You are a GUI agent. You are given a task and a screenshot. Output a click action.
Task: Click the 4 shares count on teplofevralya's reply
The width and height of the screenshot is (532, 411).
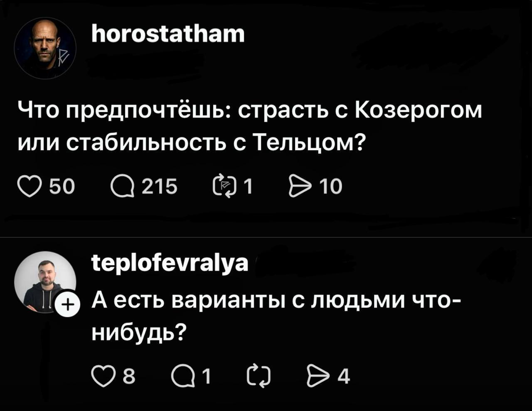(343, 377)
